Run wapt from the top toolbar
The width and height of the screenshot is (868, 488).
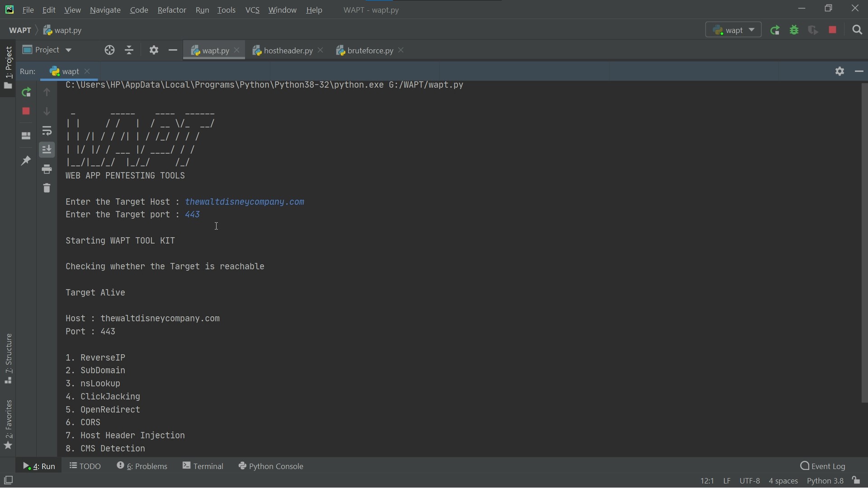click(776, 30)
